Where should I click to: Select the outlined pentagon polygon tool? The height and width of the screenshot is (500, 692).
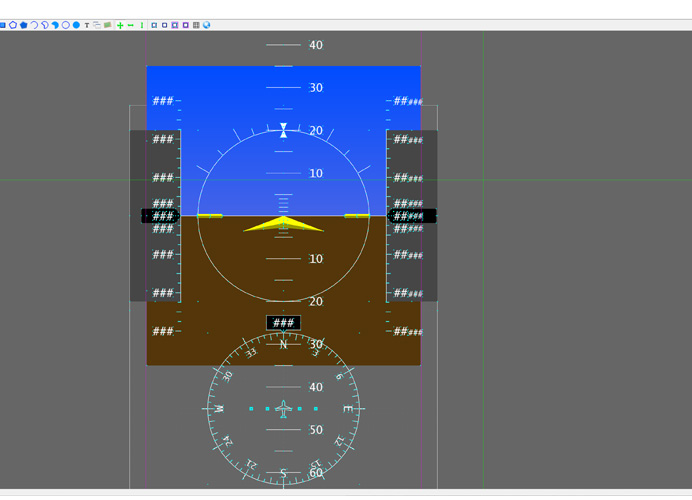pyautogui.click(x=13, y=25)
